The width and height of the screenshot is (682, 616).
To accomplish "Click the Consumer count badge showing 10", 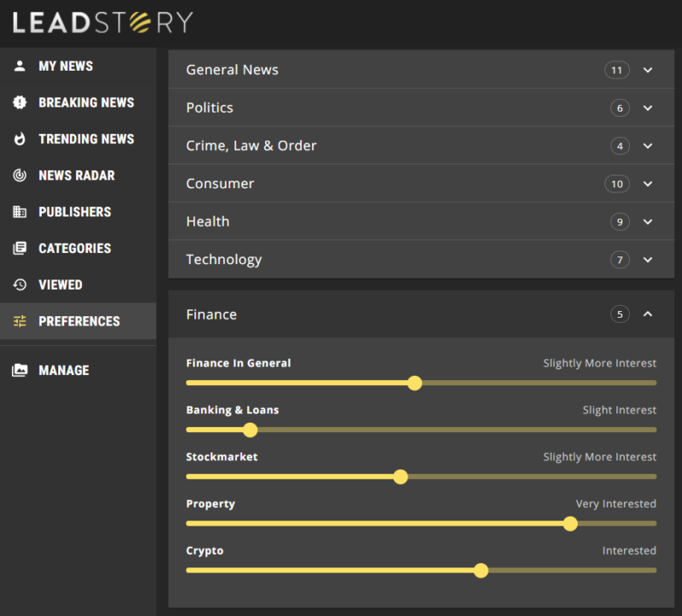I will (617, 184).
